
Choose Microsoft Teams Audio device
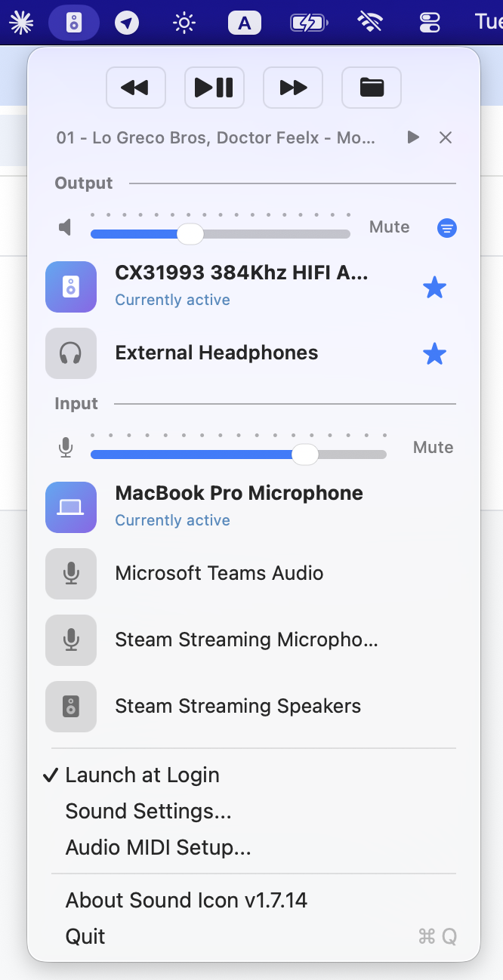point(219,573)
